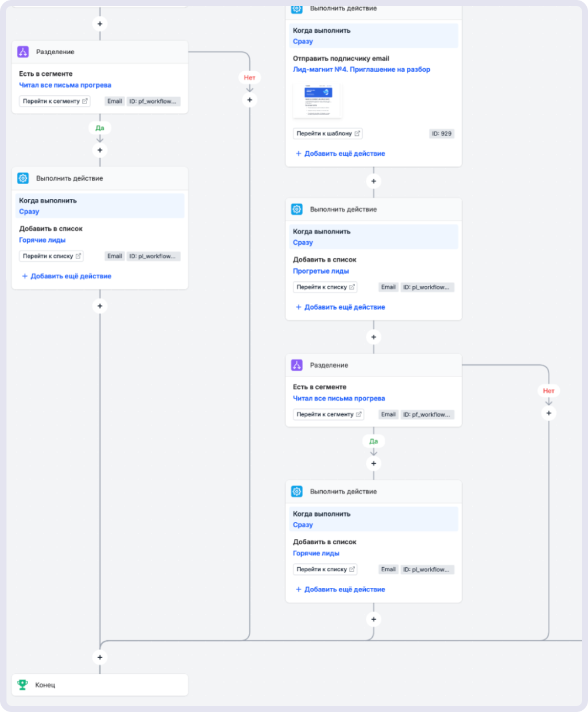Click Перейти к сегменту in the right-branch Разделение card
Screen dimensions: 588x712
[x=329, y=414]
